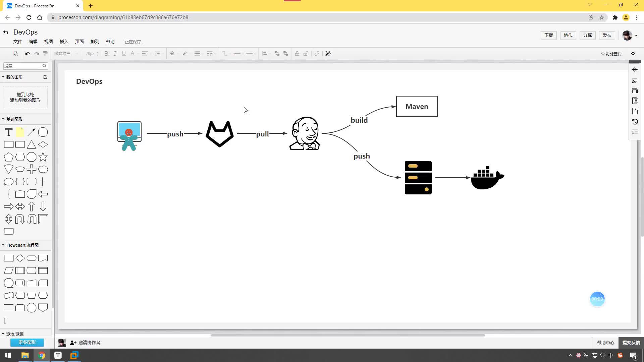Click the unlock shape icon

306,54
